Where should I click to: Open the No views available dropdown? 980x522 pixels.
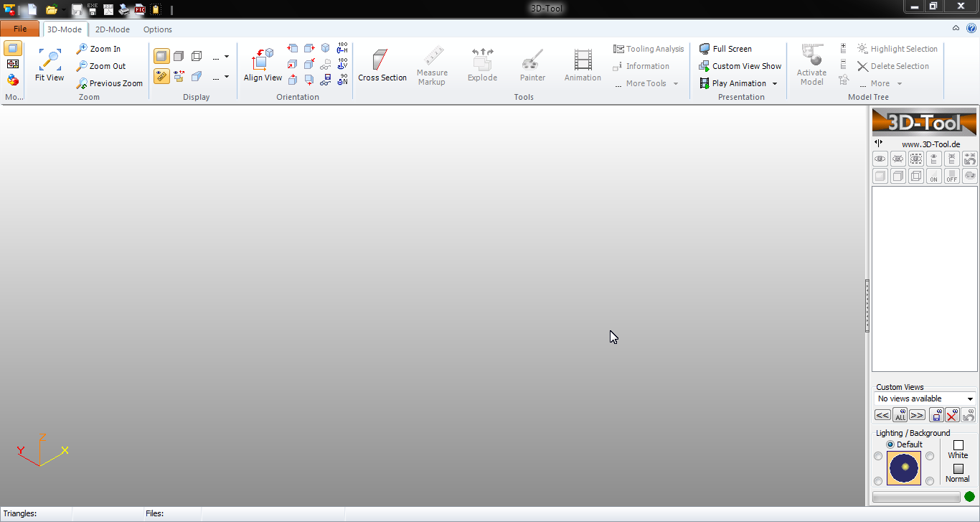pyautogui.click(x=925, y=399)
